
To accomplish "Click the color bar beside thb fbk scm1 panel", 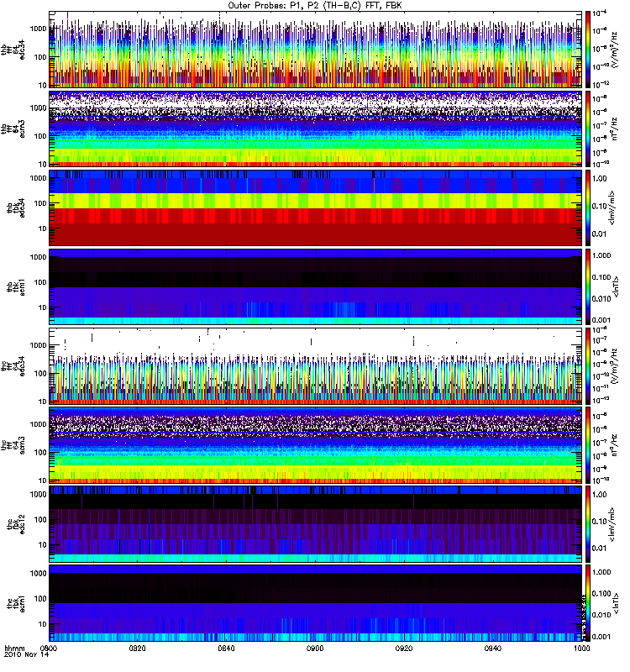I will (588, 286).
